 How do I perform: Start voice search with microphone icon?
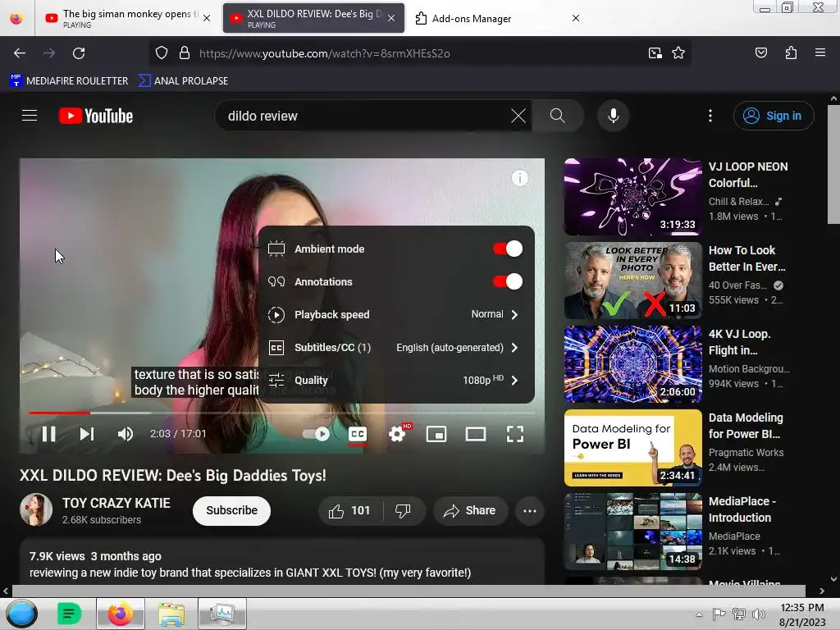pyautogui.click(x=614, y=116)
